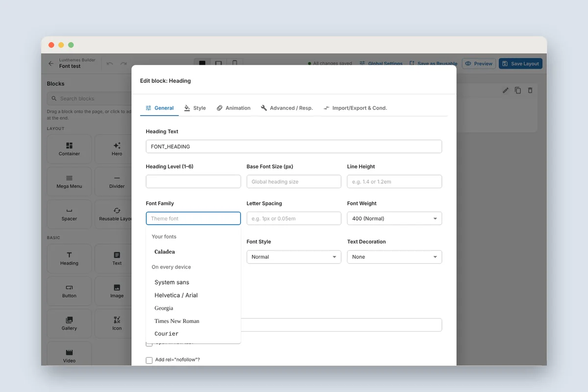Add a Button block
This screenshot has height=392, width=588.
click(x=69, y=291)
